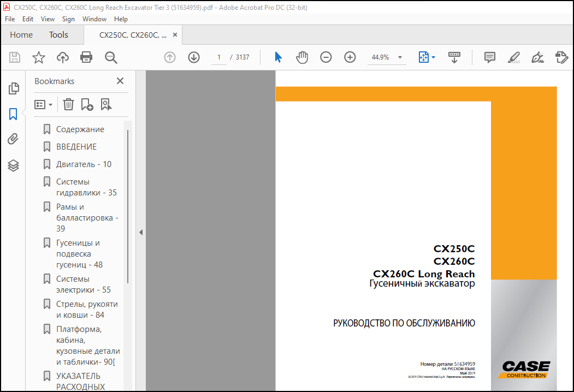This screenshot has height=392, width=574.
Task: Open the Help menu
Action: click(x=121, y=19)
